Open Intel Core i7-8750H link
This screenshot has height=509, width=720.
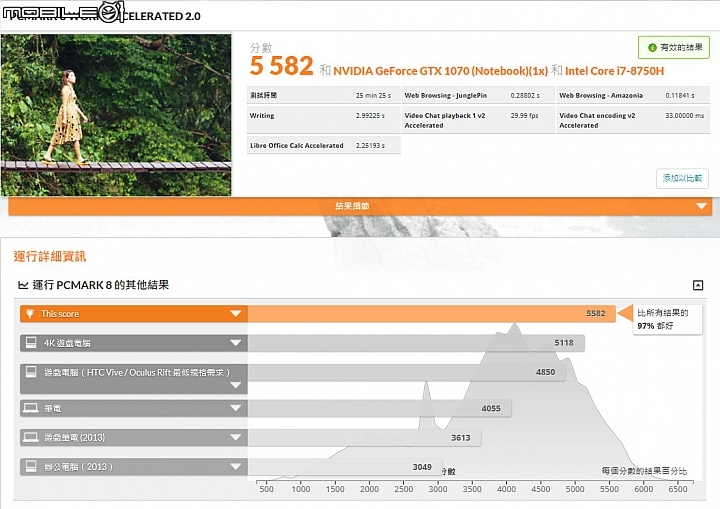[614, 71]
